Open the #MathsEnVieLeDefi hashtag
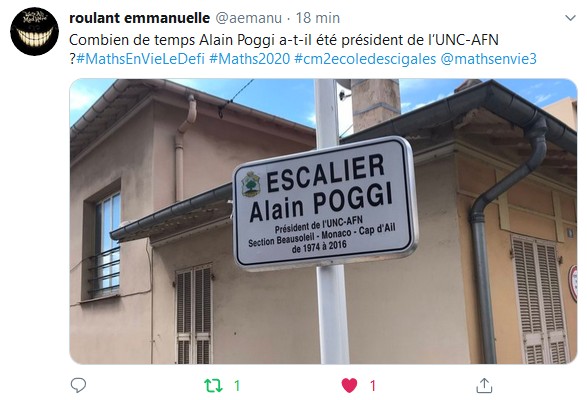Screen dimensions: 587x400 (140, 59)
